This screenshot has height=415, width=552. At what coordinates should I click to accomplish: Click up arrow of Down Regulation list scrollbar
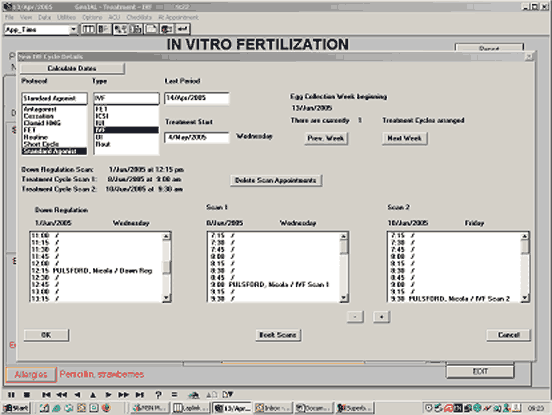(x=167, y=237)
